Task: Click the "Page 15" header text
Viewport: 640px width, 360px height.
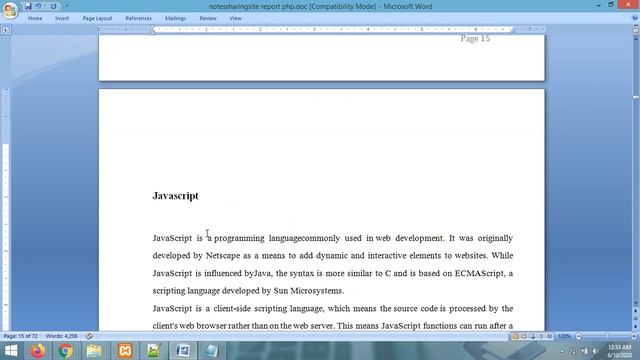Action: [475, 38]
